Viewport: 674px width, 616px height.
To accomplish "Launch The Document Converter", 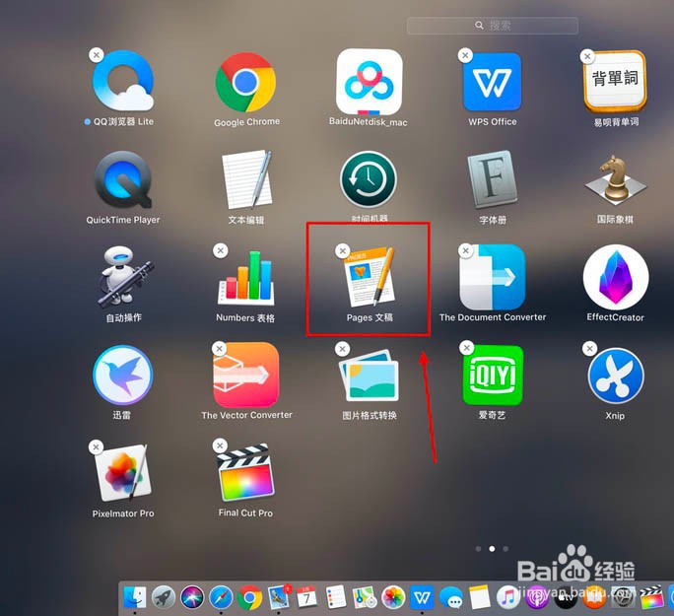I will click(x=492, y=277).
